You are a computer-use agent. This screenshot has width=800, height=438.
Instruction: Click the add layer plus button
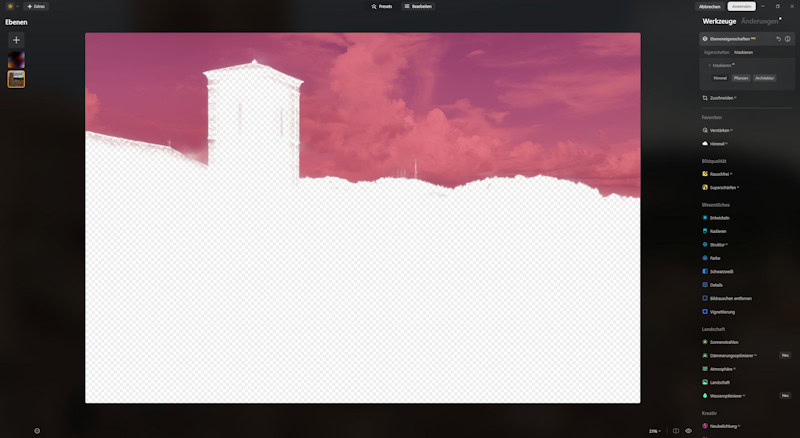coord(16,40)
